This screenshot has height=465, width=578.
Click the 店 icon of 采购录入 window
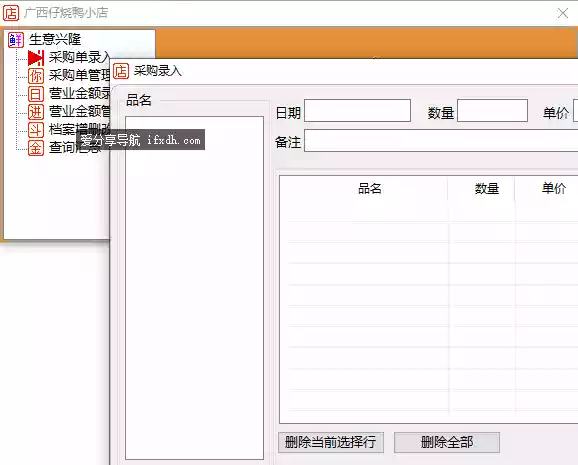point(121,71)
